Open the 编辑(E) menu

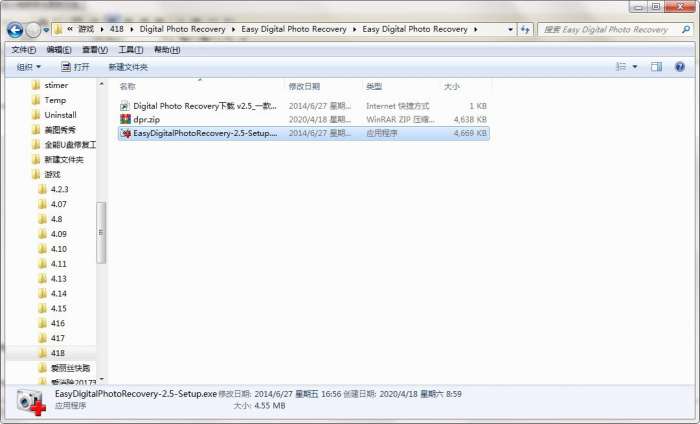(59, 50)
